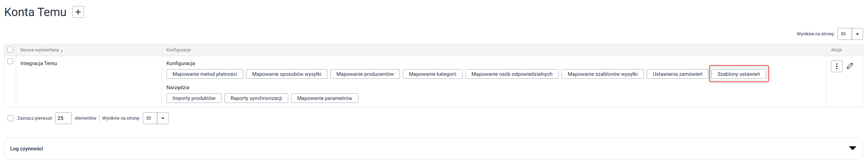Image resolution: width=868 pixels, height=165 pixels.
Task: Toggle the select-all header checkbox
Action: click(x=10, y=50)
